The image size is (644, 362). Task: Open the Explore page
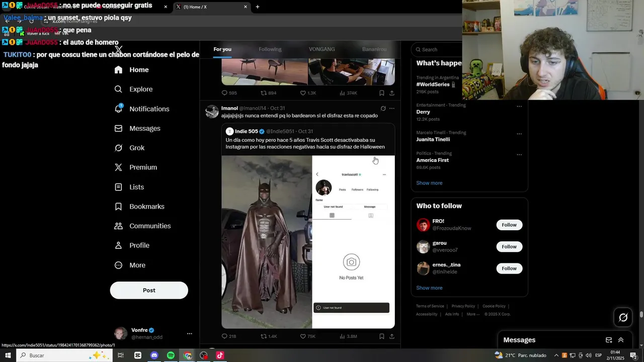[x=133, y=89]
